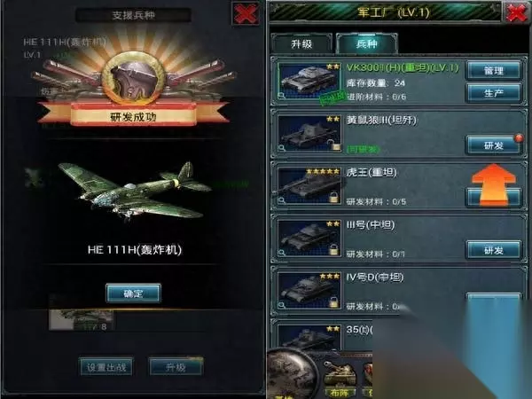Switch to the 升级 tab
Image resolution: width=532 pixels, height=399 pixels.
pos(301,44)
